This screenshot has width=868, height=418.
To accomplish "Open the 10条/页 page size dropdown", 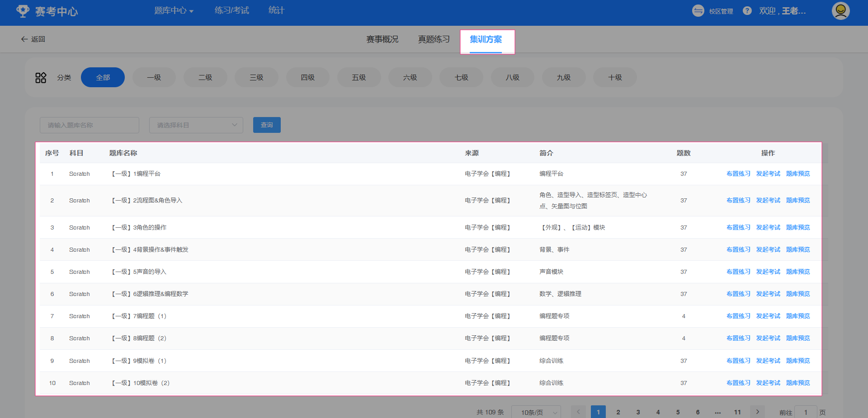I will click(x=536, y=412).
